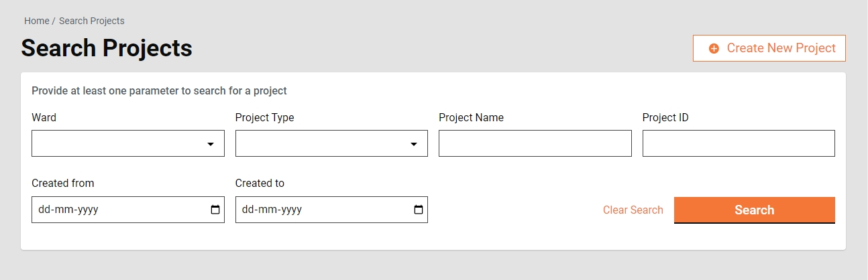Click the Ward field label
This screenshot has height=280, width=868.
click(x=44, y=117)
